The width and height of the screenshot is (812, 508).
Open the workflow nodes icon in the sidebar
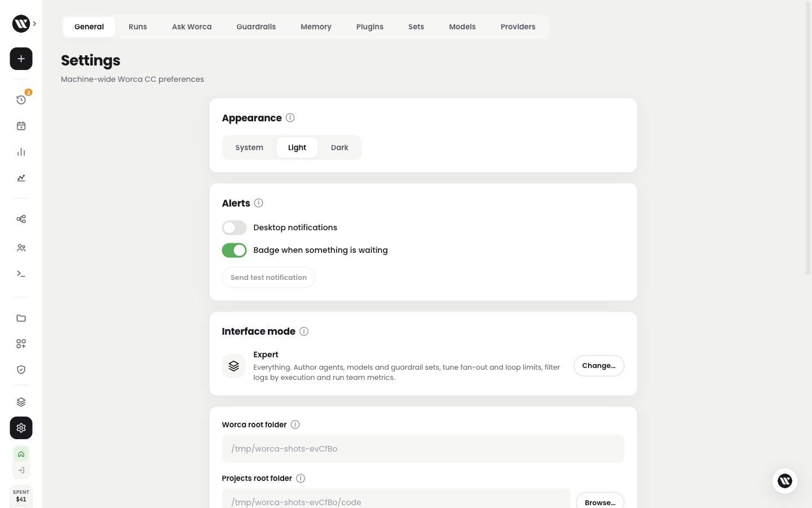21,219
